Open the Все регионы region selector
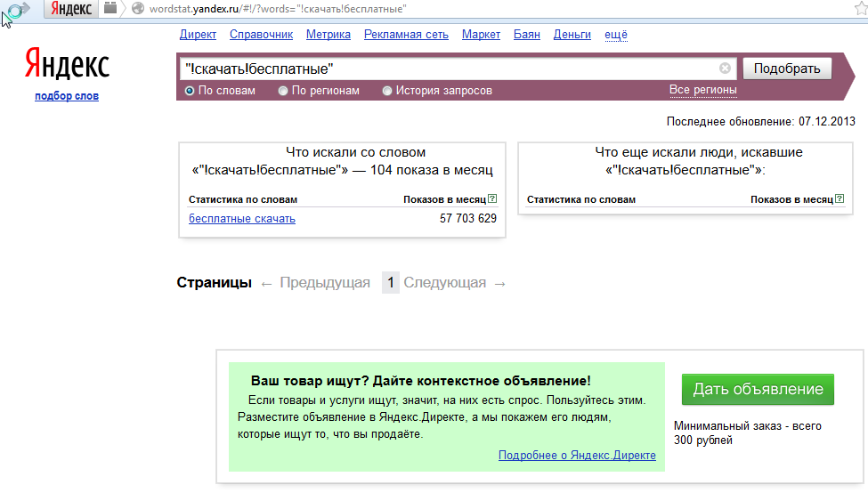868x501 pixels. click(703, 90)
